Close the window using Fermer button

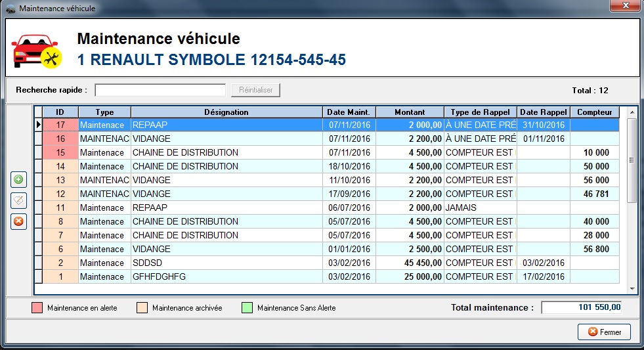[604, 332]
